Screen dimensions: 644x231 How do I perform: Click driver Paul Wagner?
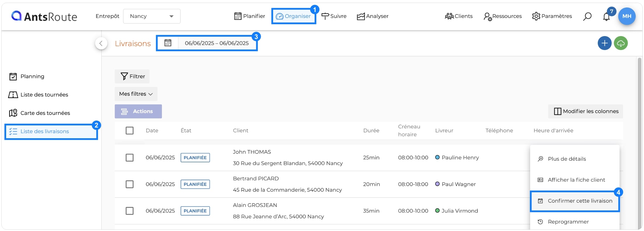(x=459, y=184)
